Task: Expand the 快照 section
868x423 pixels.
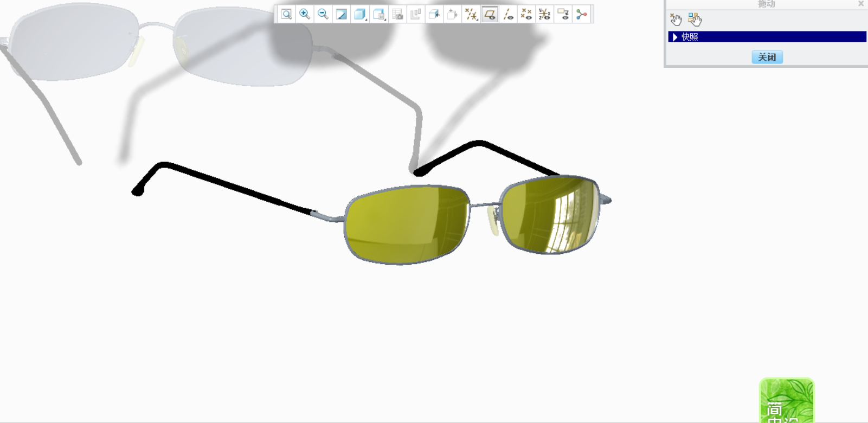Action: tap(675, 37)
